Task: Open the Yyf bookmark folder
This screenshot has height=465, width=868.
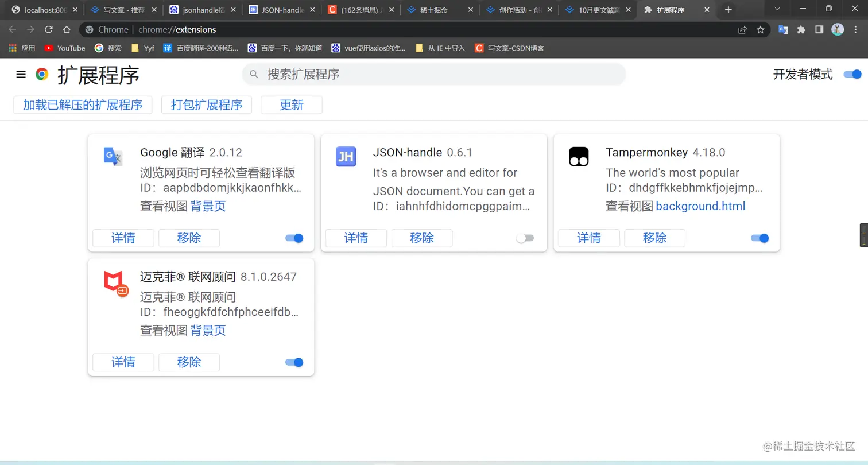Action: coord(143,48)
